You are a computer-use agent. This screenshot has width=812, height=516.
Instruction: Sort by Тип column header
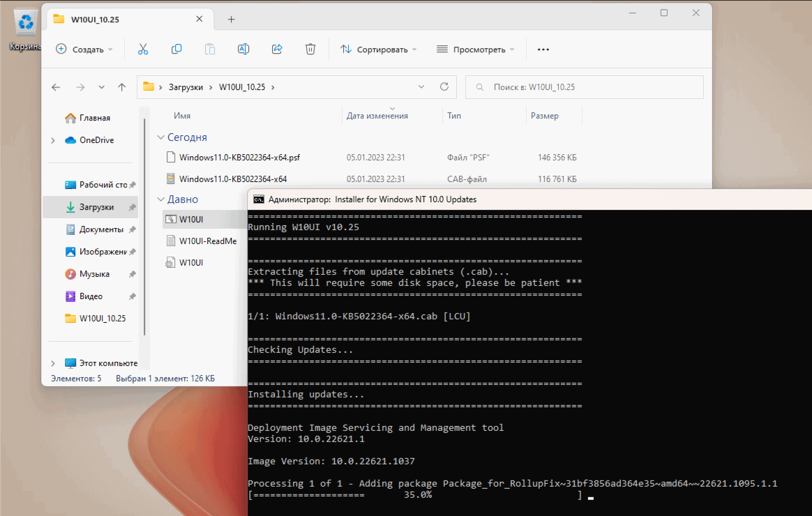(x=454, y=116)
